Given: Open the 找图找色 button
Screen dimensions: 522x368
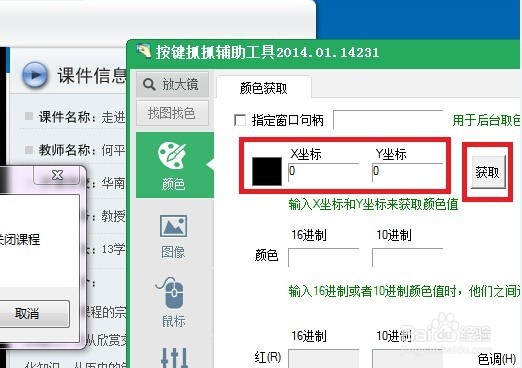Looking at the screenshot, I should pyautogui.click(x=172, y=113).
